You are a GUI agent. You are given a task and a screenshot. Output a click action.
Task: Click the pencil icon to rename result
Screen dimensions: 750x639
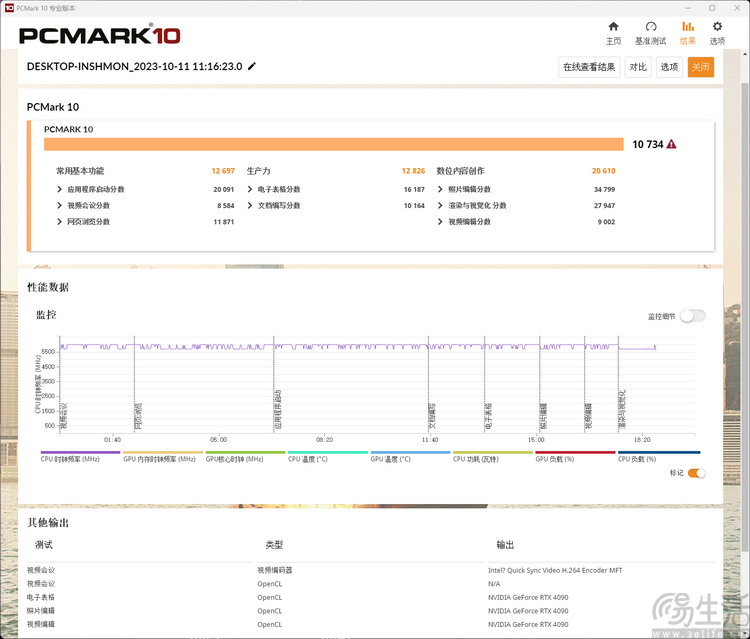point(252,66)
